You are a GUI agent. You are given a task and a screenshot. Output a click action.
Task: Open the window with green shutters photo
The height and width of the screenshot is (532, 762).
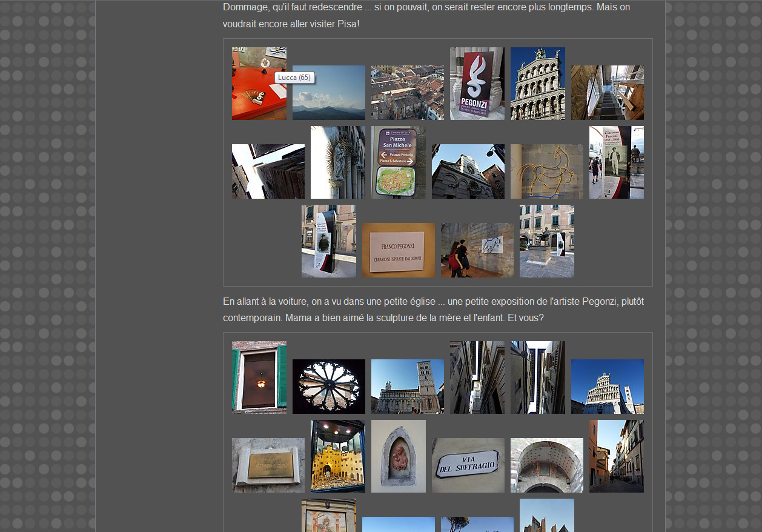pyautogui.click(x=259, y=377)
